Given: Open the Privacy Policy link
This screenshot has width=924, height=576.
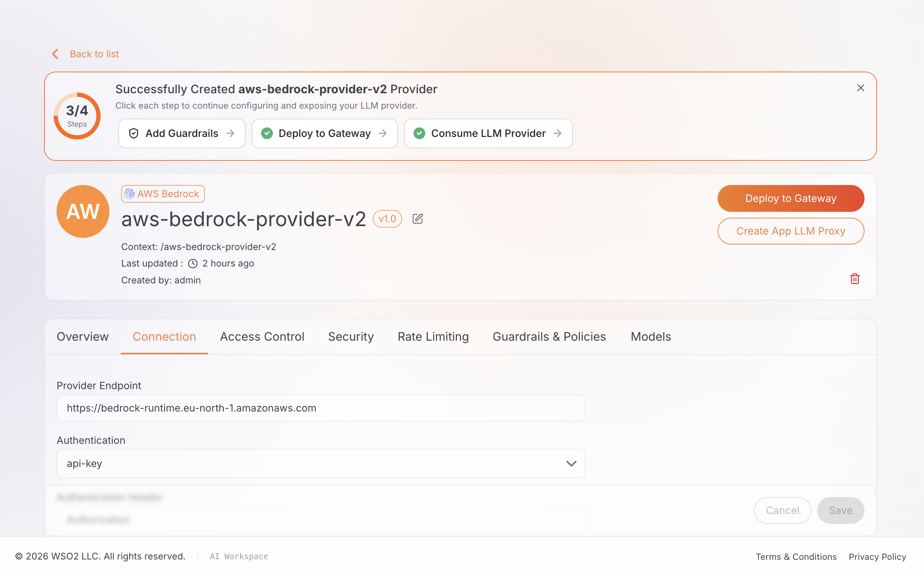Looking at the screenshot, I should pyautogui.click(x=877, y=557).
